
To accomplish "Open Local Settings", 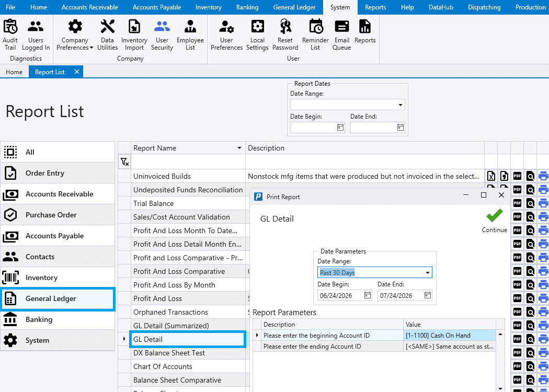I will tap(257, 34).
